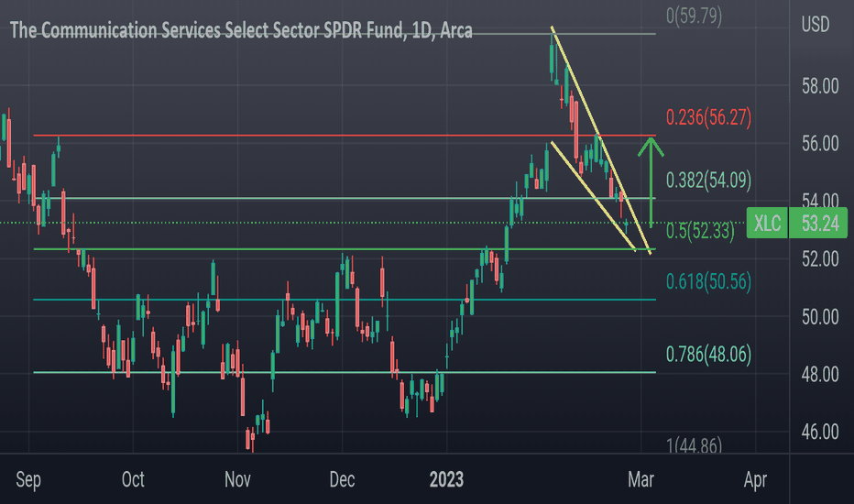The height and width of the screenshot is (504, 854).
Task: Click the 53.24 current price tag
Action: pos(818,223)
